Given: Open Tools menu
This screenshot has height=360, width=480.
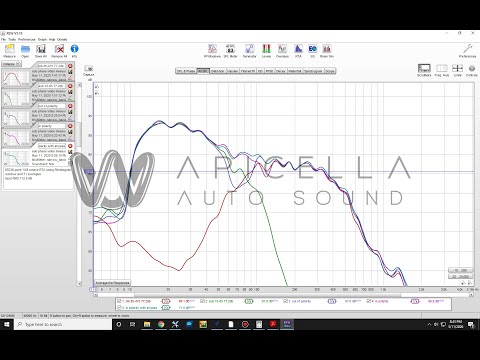Looking at the screenshot, I should click(x=12, y=39).
